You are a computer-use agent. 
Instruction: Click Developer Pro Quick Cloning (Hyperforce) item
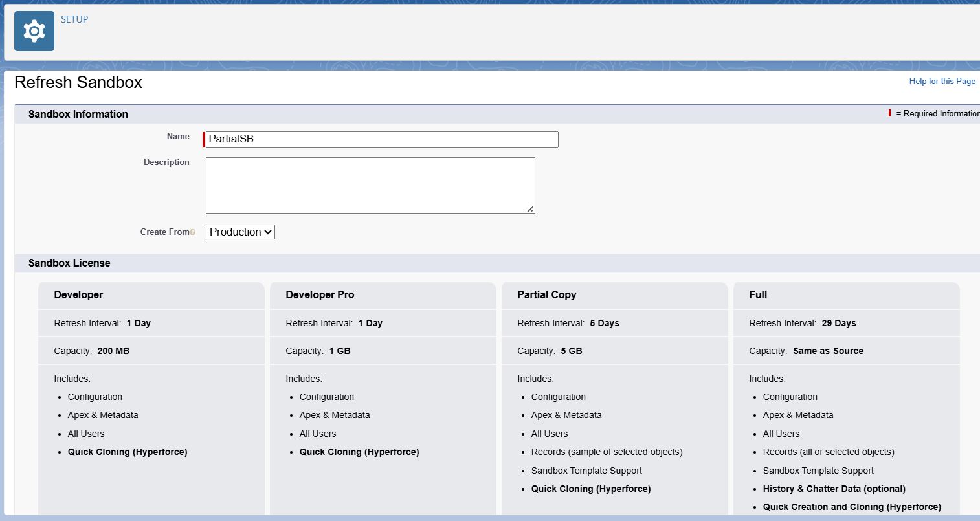[x=359, y=452]
